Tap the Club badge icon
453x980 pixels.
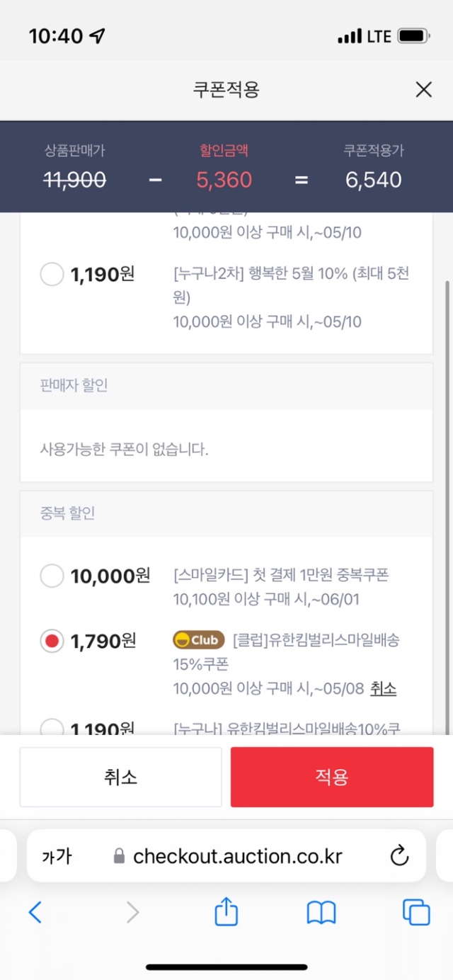[199, 640]
